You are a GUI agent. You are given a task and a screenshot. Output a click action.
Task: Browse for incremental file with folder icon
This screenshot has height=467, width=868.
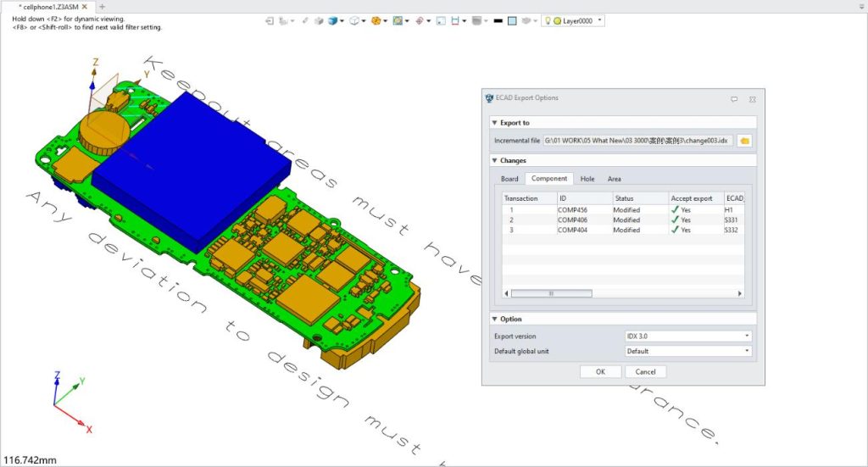[x=744, y=141]
